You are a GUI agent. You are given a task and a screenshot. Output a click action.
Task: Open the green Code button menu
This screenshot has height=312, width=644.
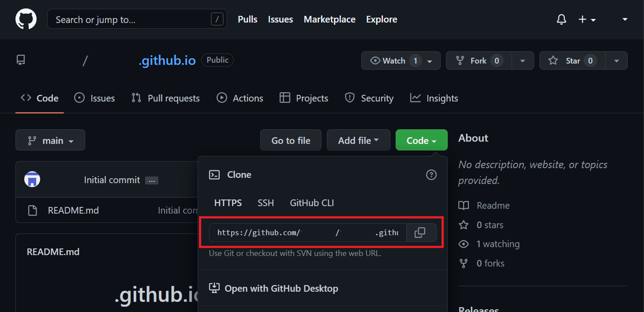pos(421,140)
